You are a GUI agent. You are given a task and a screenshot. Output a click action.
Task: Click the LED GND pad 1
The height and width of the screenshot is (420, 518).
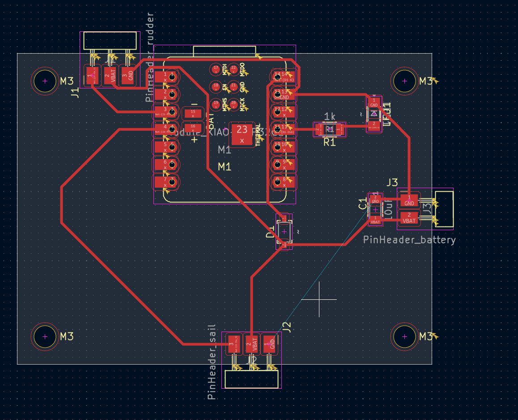coord(374,103)
